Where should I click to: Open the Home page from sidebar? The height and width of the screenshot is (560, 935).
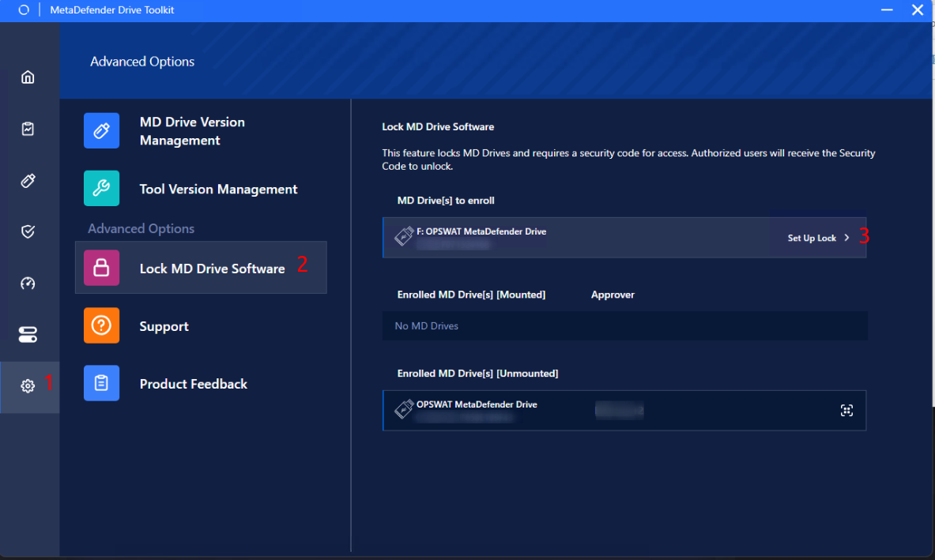28,77
